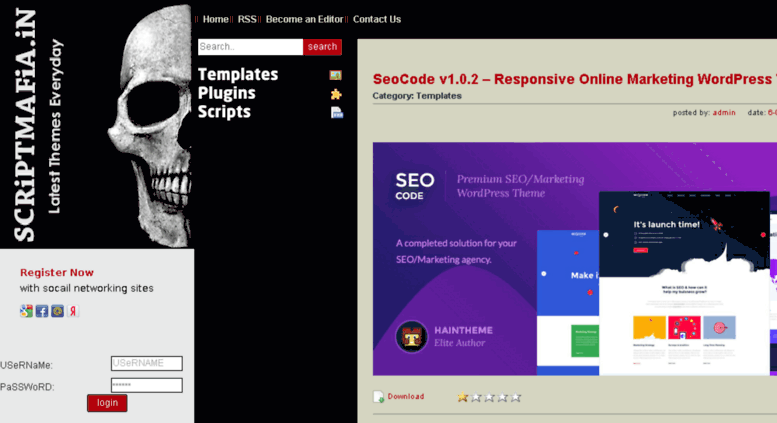Image resolution: width=777 pixels, height=423 pixels.
Task: Open the SeoCode v1.0.2 post title
Action: pos(575,79)
